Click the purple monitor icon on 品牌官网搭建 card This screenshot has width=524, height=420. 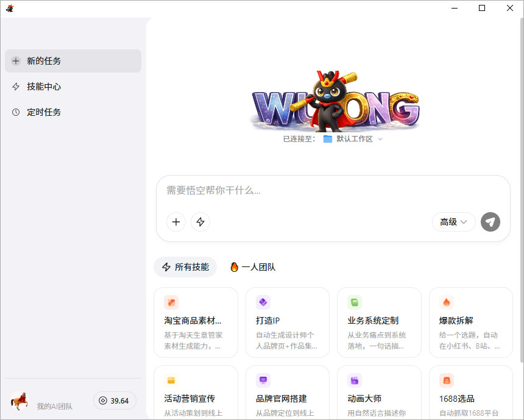263,380
